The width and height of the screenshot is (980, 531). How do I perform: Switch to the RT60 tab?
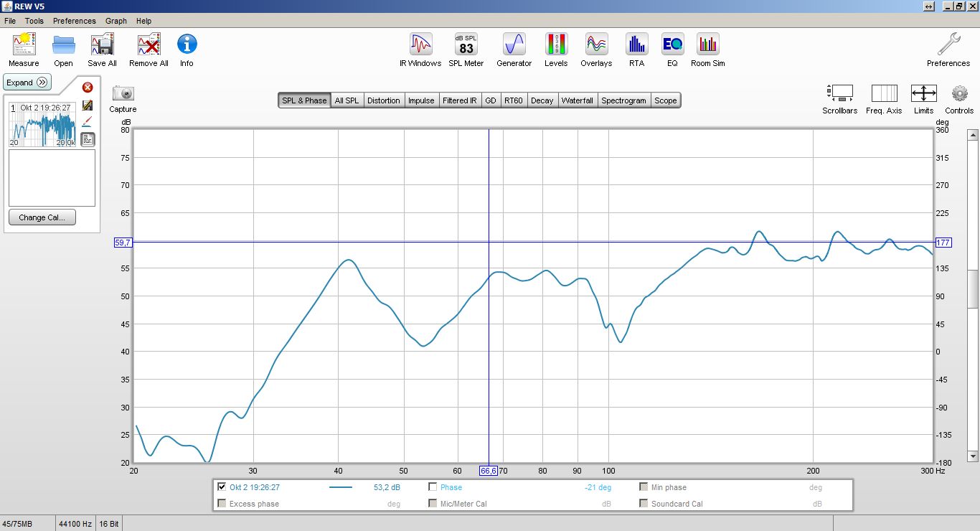coord(514,100)
